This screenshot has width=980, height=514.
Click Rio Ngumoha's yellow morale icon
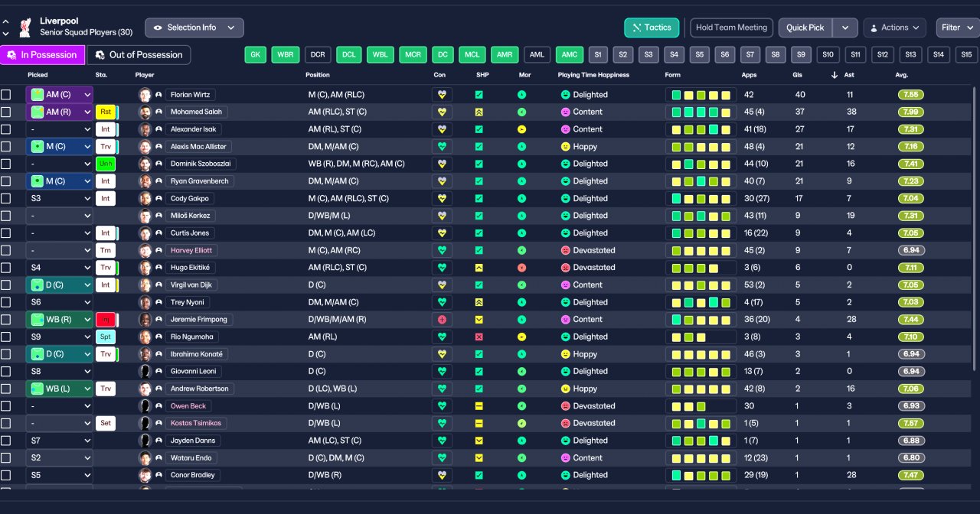click(522, 337)
